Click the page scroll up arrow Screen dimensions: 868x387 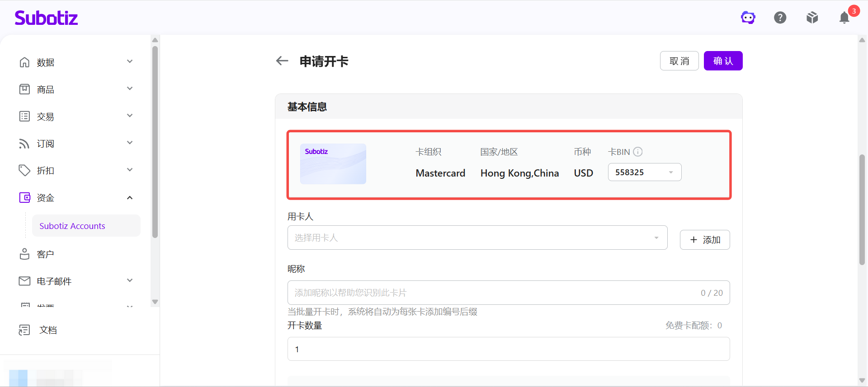[x=862, y=40]
